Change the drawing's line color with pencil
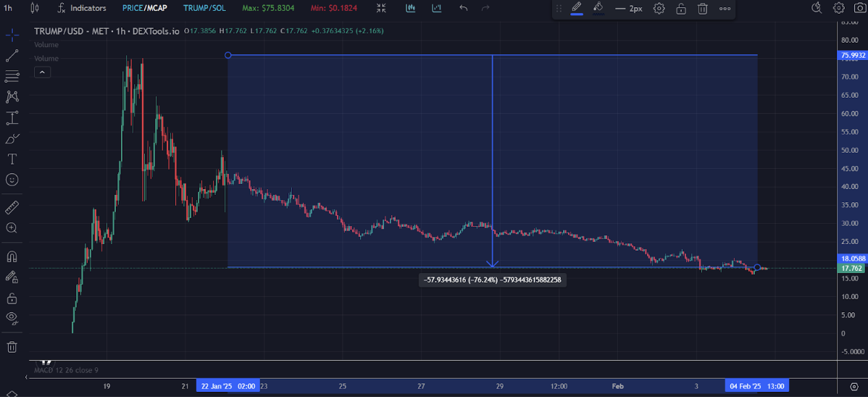 pyautogui.click(x=577, y=8)
